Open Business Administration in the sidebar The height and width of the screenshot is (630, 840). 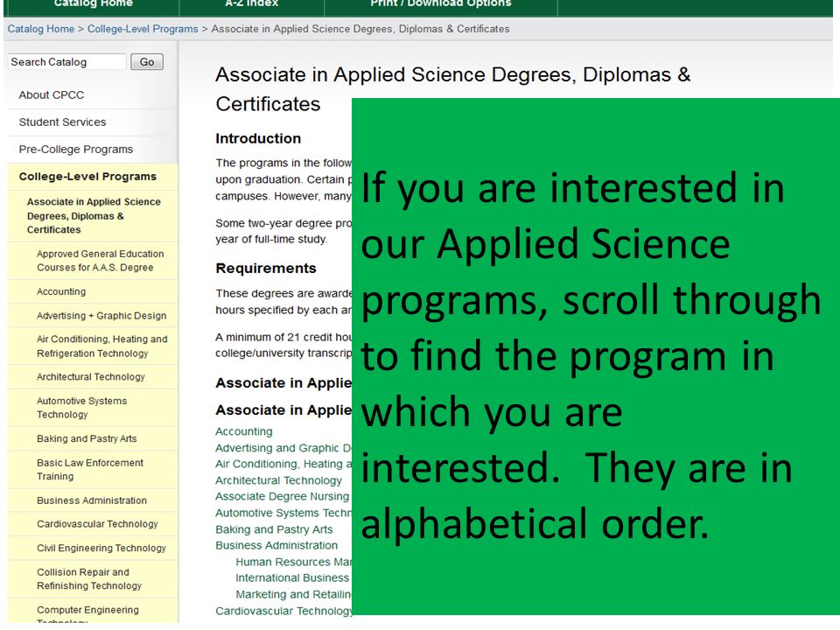pos(93,500)
